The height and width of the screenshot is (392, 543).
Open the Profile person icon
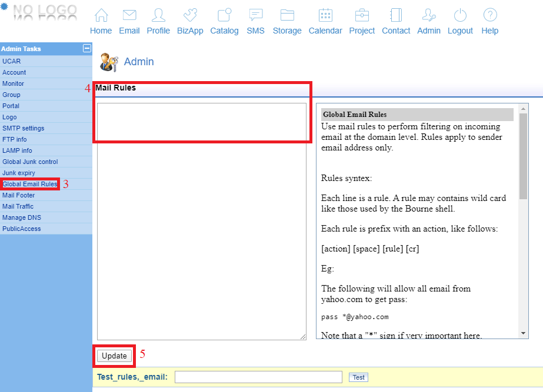pos(158,16)
